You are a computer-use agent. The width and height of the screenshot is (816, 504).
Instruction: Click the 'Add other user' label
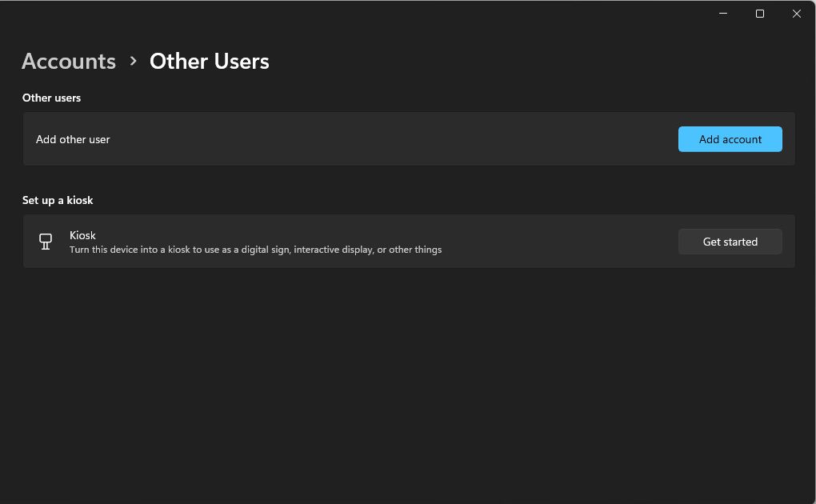73,139
